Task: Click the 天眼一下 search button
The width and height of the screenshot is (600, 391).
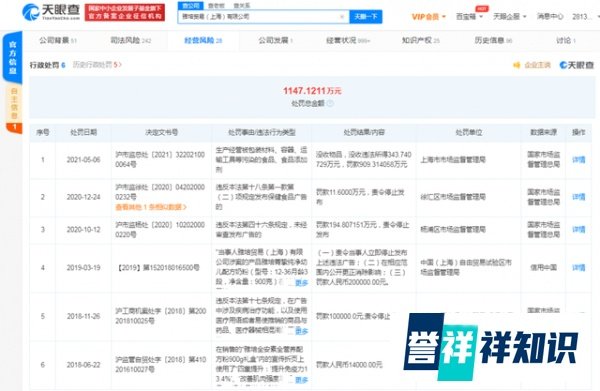Action: pos(366,17)
